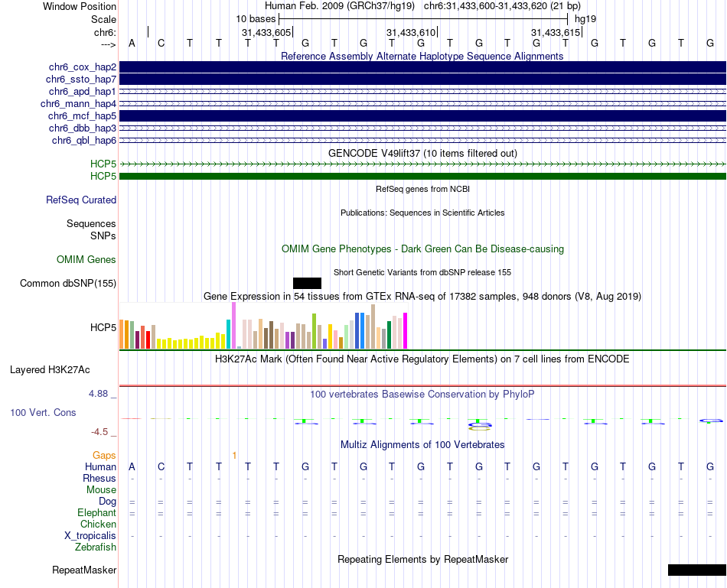
Task: Open the RefSeq Curated track label
Action: [81, 200]
